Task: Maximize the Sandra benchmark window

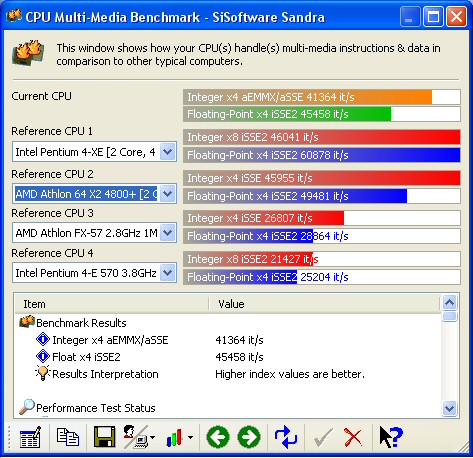Action: tap(433, 17)
